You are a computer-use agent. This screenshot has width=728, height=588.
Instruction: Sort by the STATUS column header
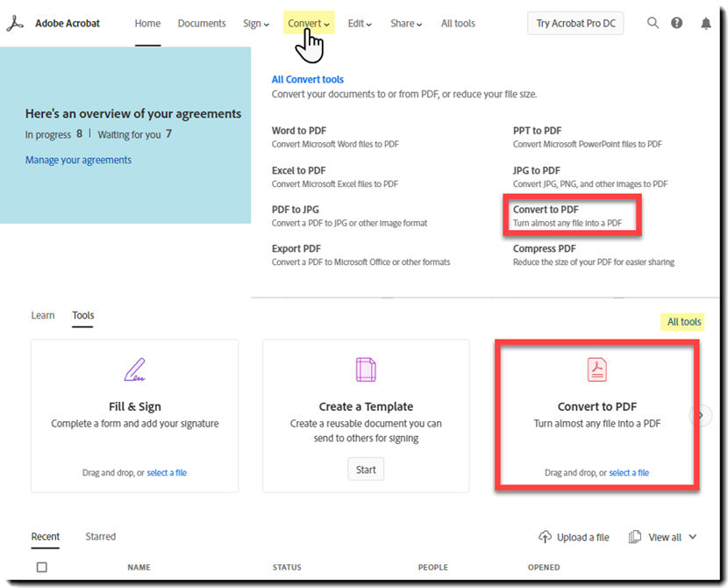coord(287,567)
